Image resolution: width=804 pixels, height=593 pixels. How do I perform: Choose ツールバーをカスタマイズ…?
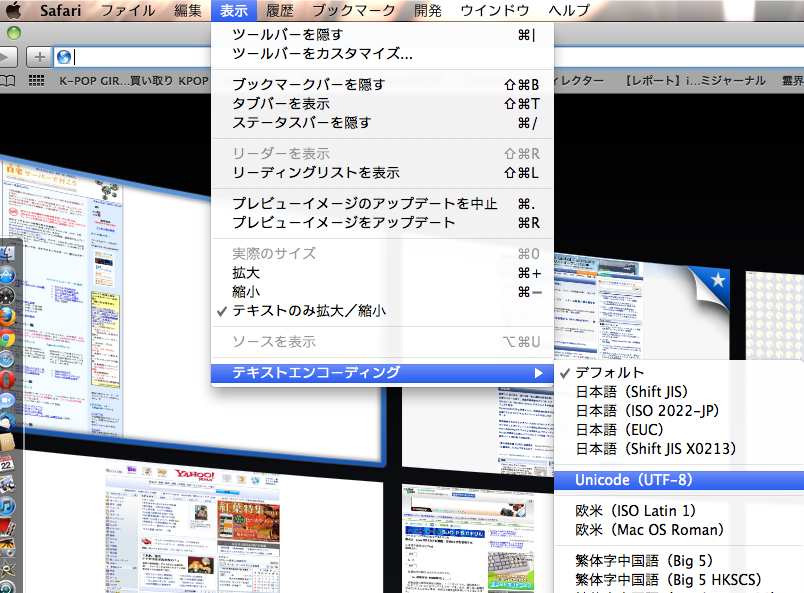tap(383, 53)
